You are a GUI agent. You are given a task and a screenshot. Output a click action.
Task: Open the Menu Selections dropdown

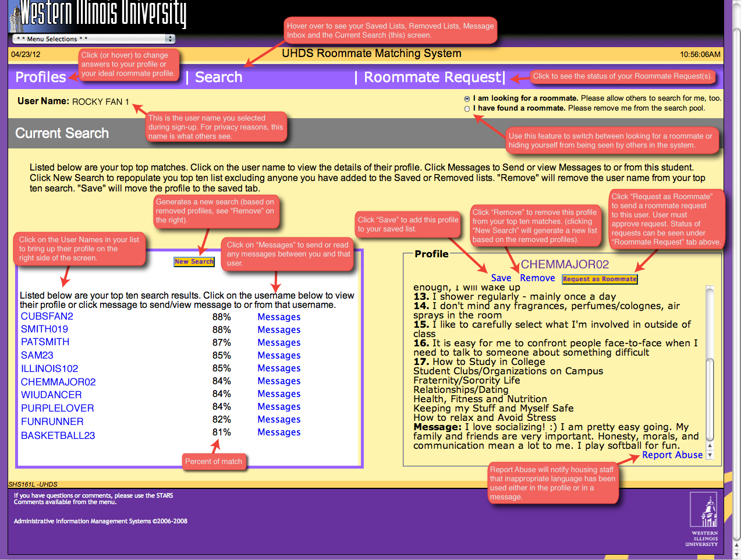tap(94, 39)
